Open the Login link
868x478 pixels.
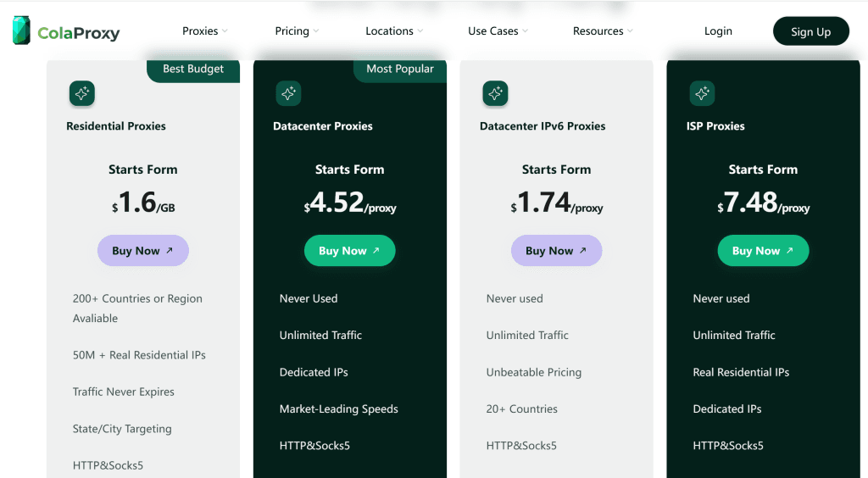[x=718, y=31]
